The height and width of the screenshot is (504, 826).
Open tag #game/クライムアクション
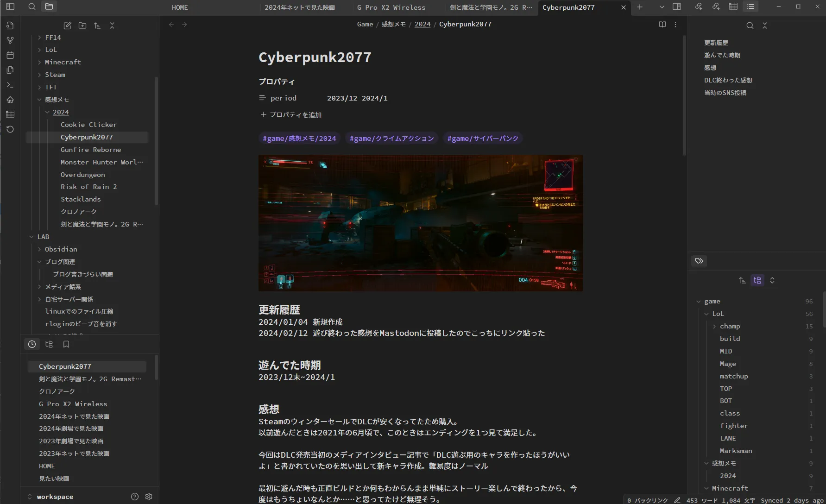pos(392,139)
